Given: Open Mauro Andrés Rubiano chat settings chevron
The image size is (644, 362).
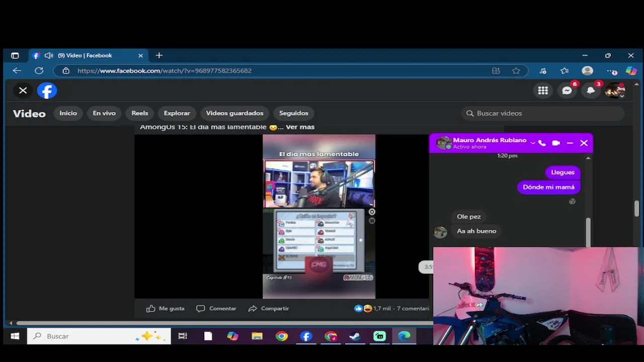Looking at the screenshot, I should tap(532, 143).
